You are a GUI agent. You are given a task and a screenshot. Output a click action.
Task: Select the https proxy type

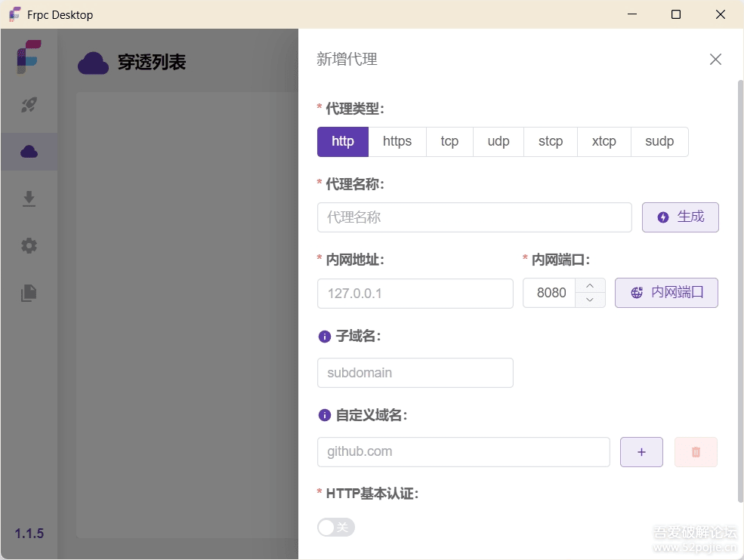pos(397,142)
